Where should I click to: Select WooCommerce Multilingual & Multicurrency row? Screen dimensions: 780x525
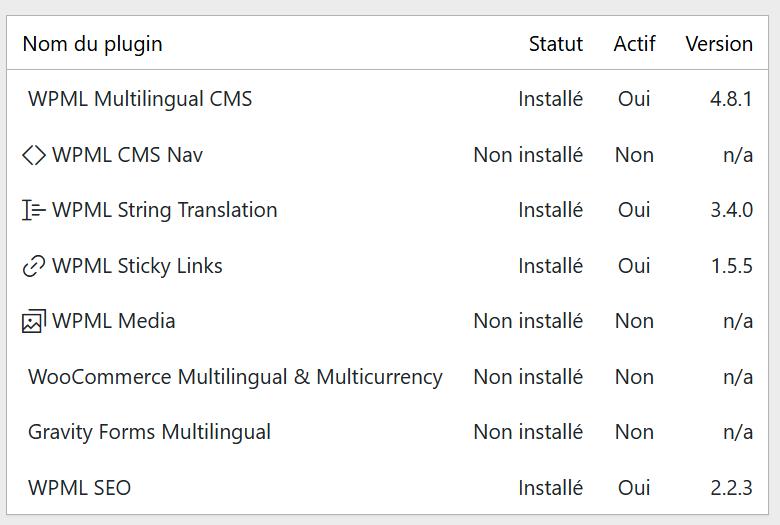tap(235, 377)
